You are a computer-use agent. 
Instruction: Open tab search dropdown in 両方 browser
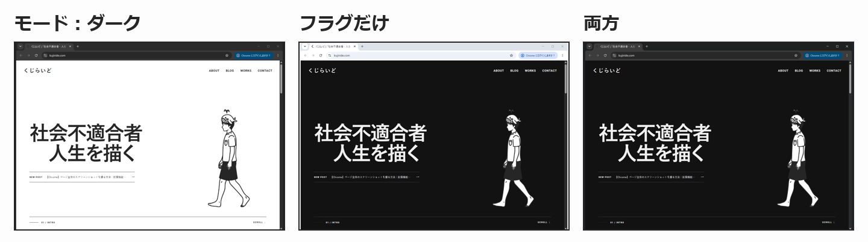[x=589, y=46]
